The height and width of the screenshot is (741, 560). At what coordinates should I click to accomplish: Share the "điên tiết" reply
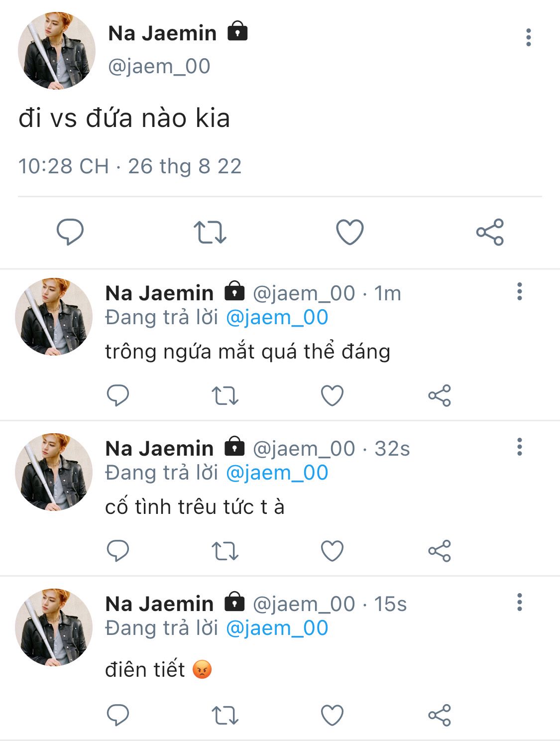[440, 716]
